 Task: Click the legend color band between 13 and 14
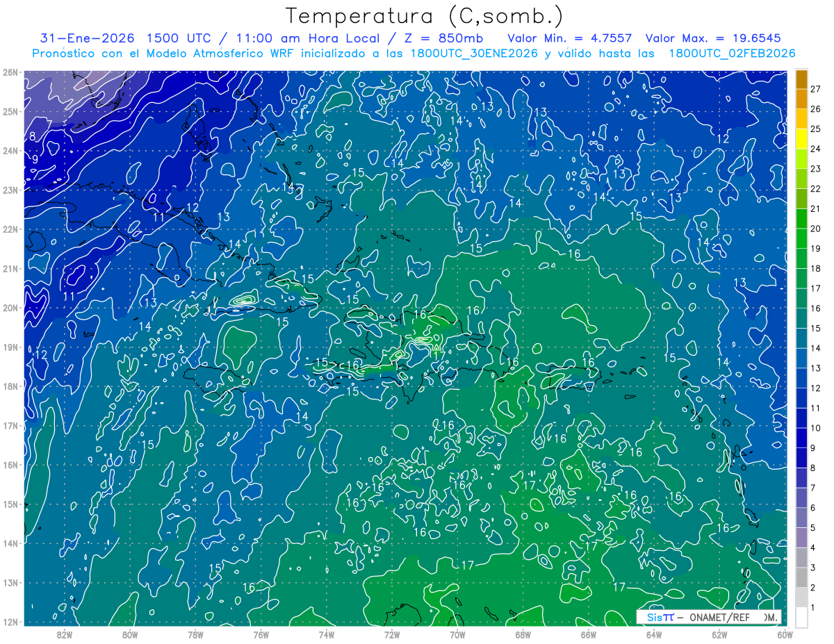pyautogui.click(x=801, y=358)
